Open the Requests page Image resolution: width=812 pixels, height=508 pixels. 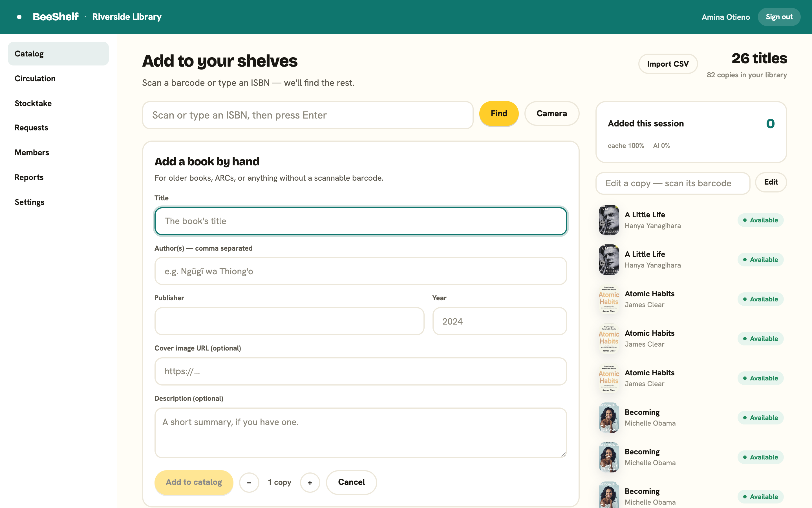point(58,128)
